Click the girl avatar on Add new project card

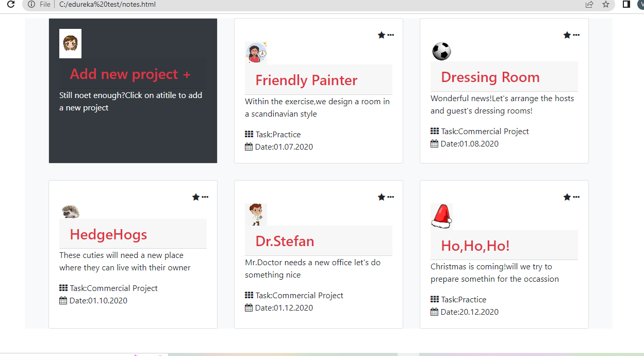70,43
